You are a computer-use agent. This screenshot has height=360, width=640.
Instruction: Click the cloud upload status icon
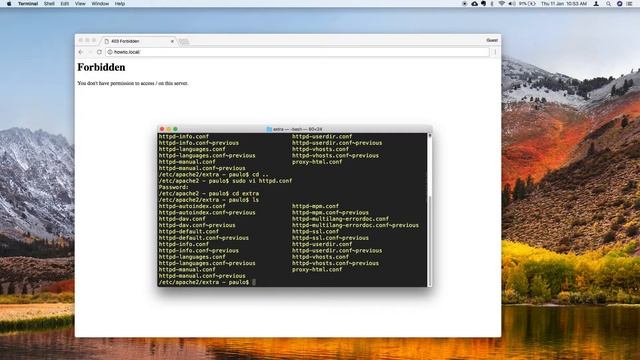pos(474,4)
